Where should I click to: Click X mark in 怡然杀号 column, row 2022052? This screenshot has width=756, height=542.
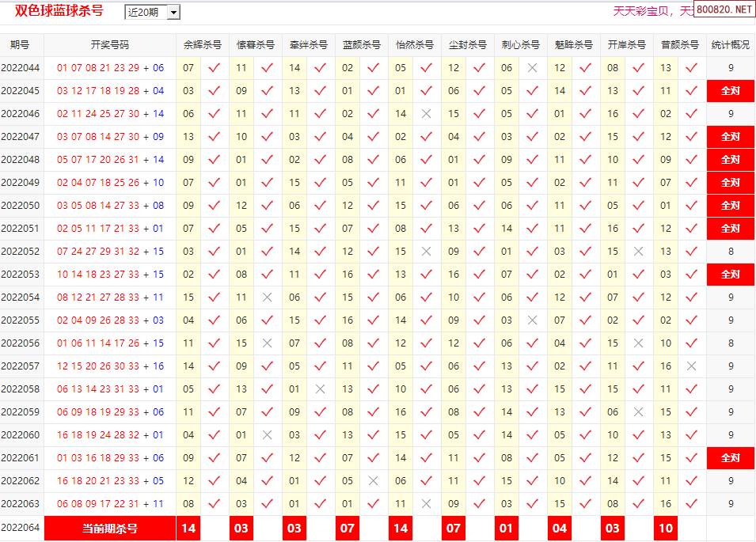tap(426, 252)
